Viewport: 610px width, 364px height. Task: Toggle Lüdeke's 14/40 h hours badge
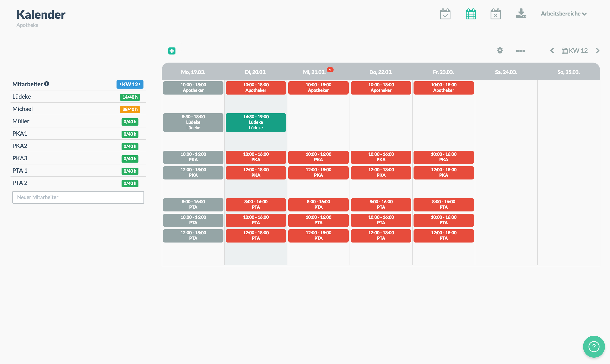(x=130, y=97)
